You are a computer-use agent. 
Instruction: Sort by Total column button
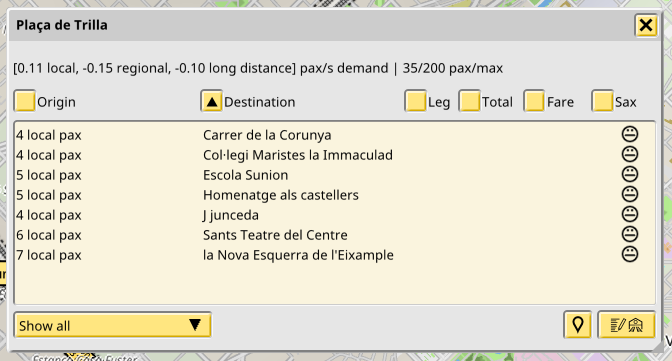469,101
